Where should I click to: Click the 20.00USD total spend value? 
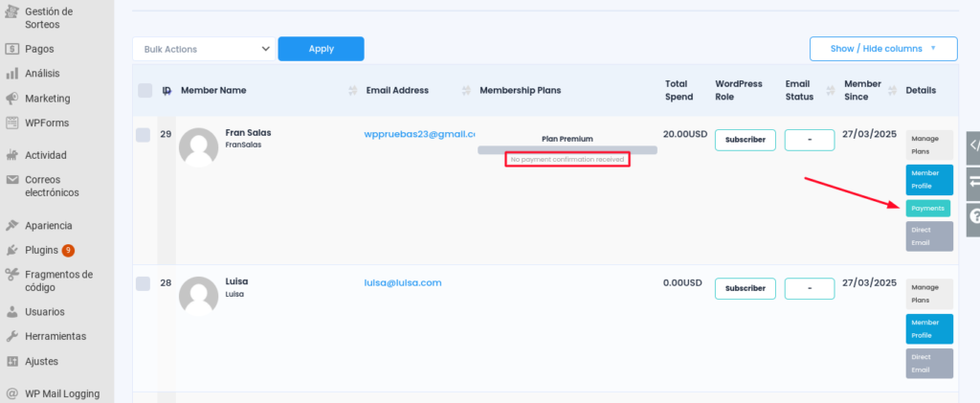click(x=686, y=134)
